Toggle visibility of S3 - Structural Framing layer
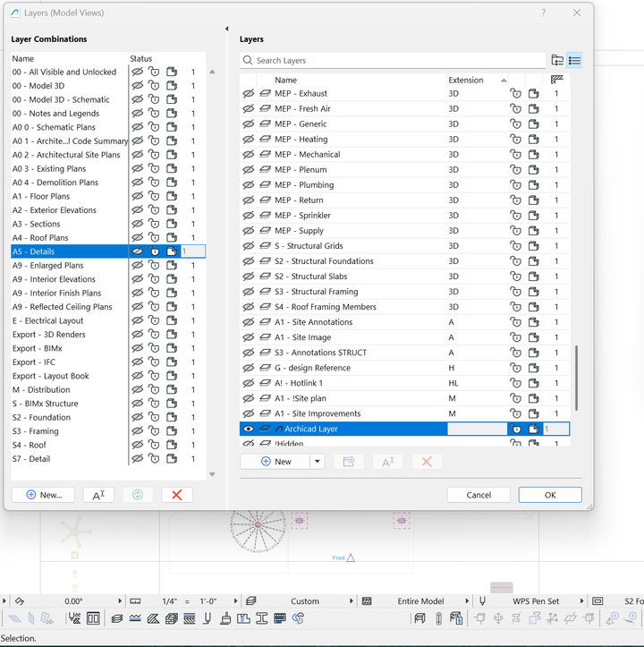Screen dimensions: 644x647 (x=248, y=292)
